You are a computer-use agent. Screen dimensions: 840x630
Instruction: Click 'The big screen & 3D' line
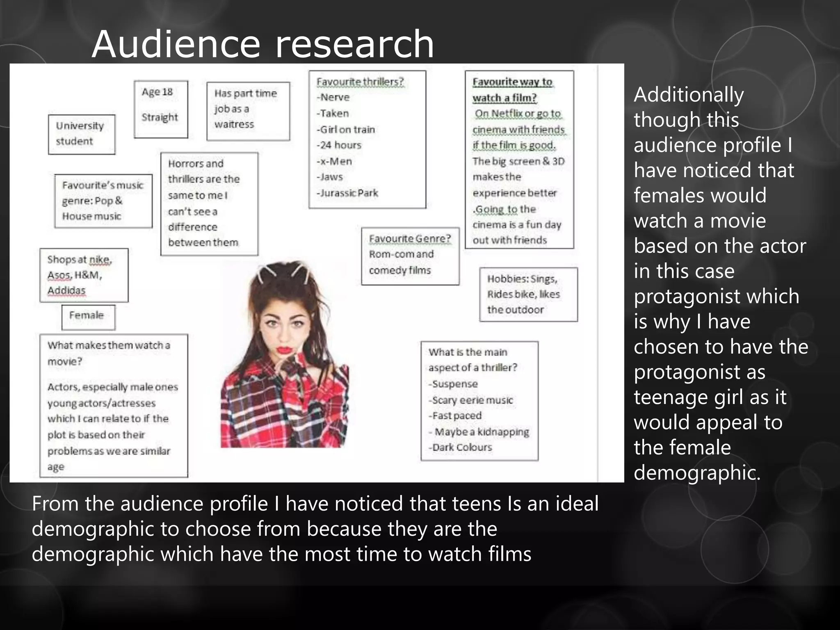pos(518,161)
